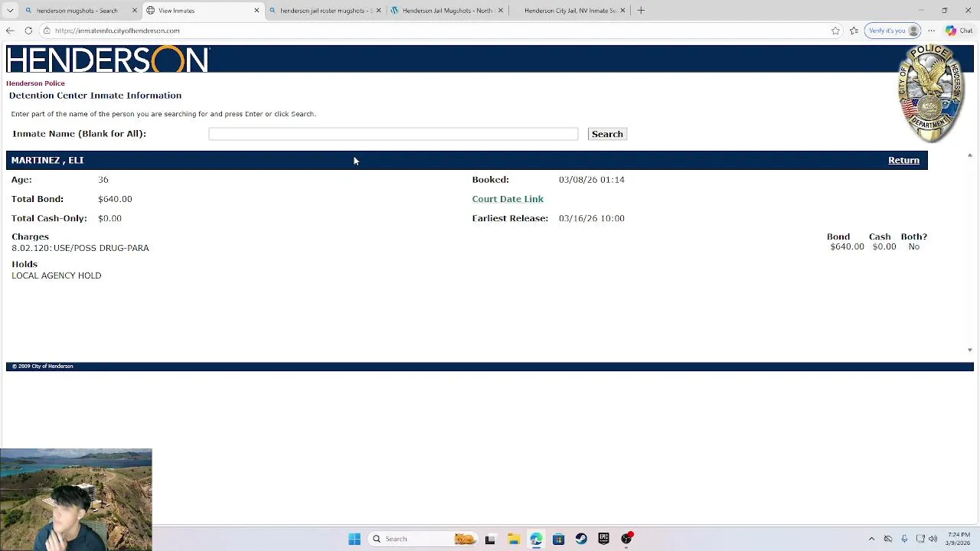Reload the inmate info page
Viewport: 980px width, 551px height.
pos(28,31)
